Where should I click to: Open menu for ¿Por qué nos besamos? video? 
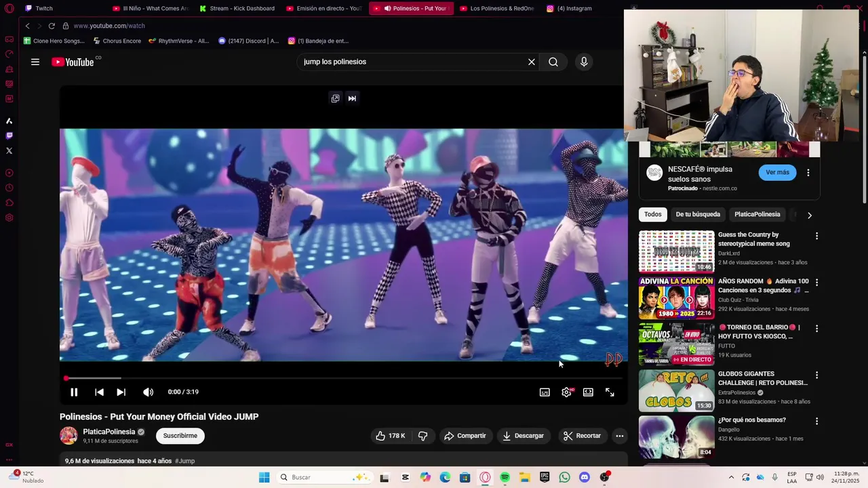[x=816, y=421]
